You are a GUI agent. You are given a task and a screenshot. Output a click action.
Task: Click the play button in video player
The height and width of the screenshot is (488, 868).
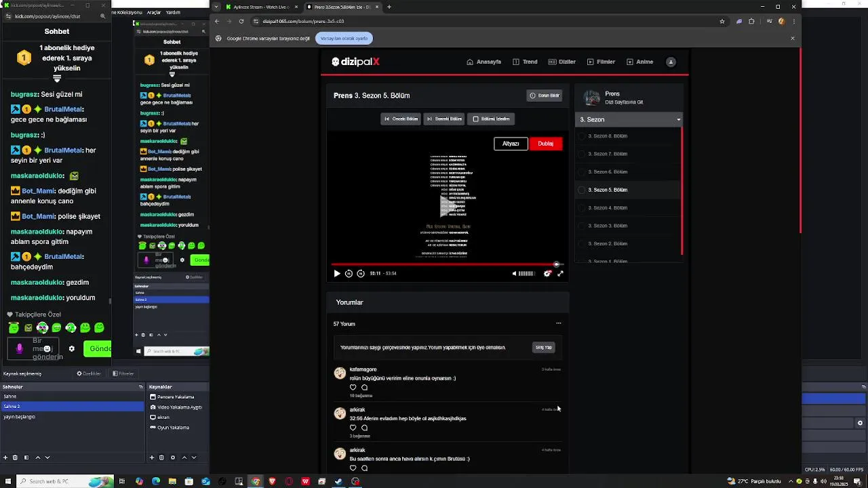pos(337,274)
